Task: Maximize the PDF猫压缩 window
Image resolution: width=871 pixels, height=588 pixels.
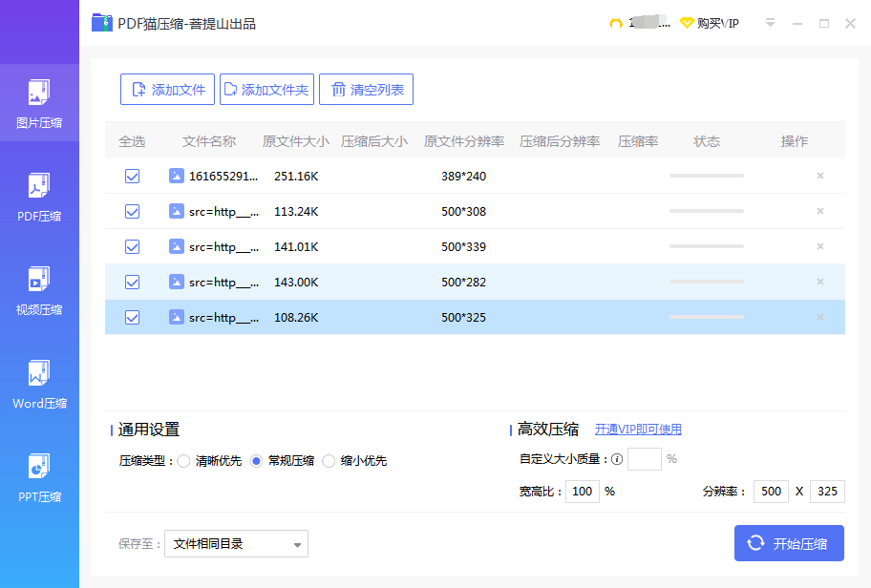Action: click(824, 23)
